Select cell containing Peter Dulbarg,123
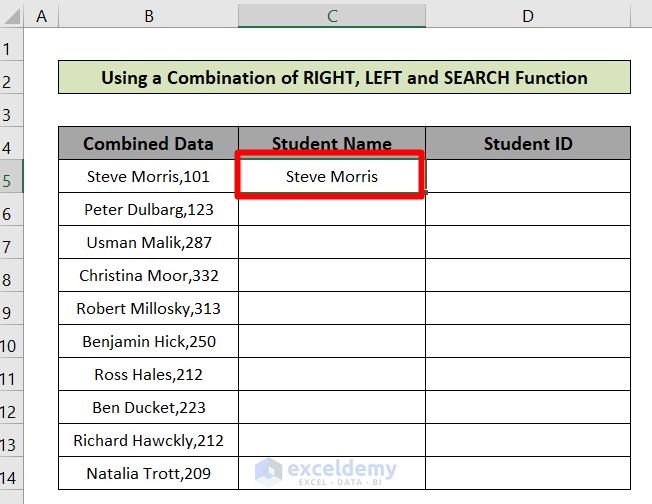The width and height of the screenshot is (652, 504). click(x=148, y=209)
